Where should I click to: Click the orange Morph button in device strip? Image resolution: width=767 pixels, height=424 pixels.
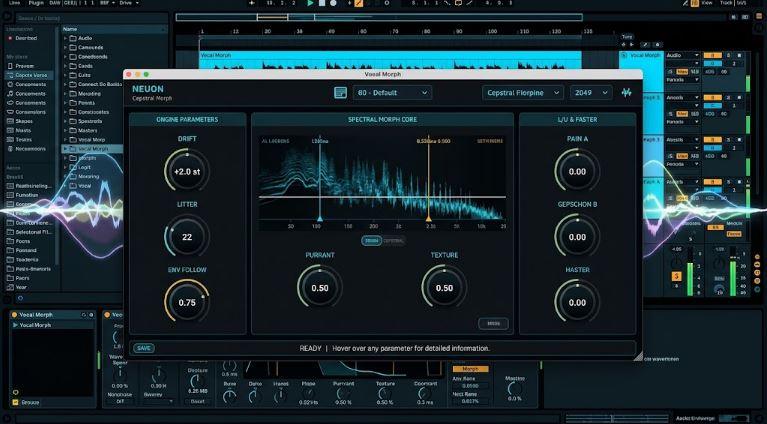tap(471, 369)
